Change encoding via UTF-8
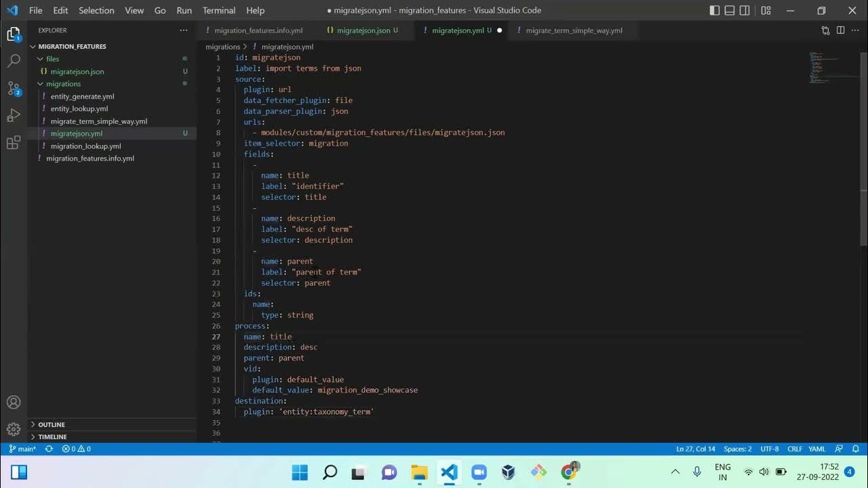This screenshot has width=868, height=488. [x=770, y=449]
